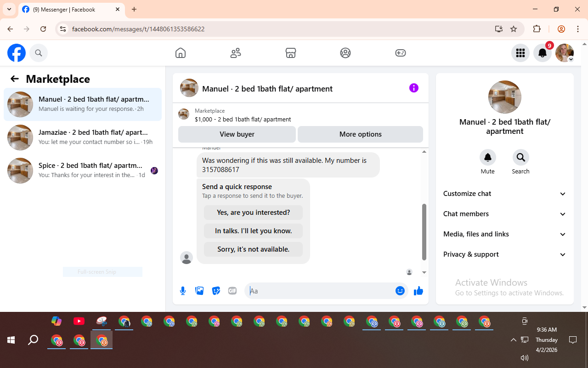Go back using the arrow beside Marketplace
This screenshot has width=588, height=368.
tap(15, 79)
